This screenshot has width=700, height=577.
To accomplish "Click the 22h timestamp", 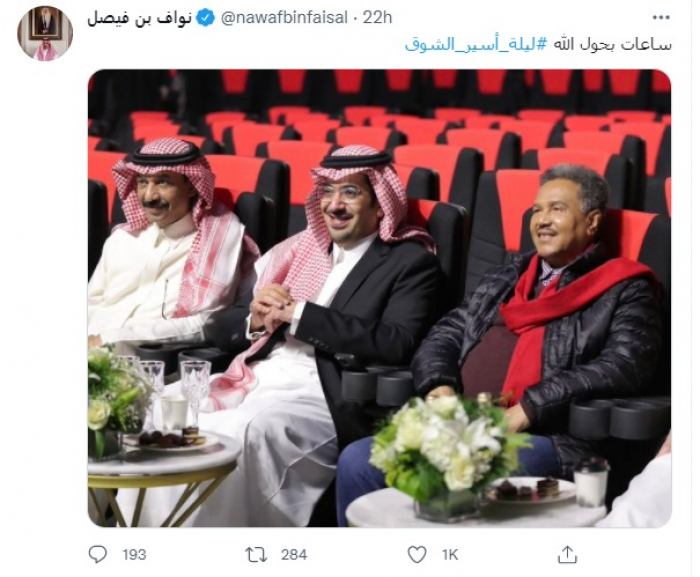I will coord(377,18).
